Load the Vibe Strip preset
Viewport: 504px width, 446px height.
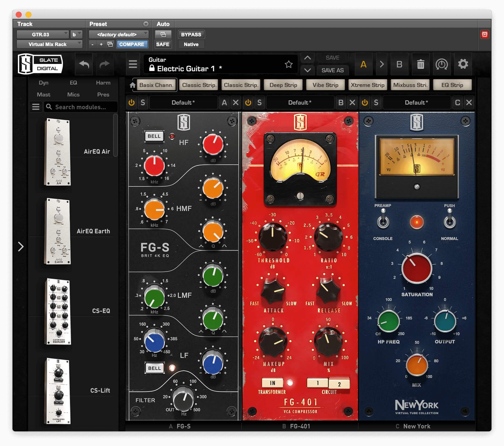[x=325, y=85]
